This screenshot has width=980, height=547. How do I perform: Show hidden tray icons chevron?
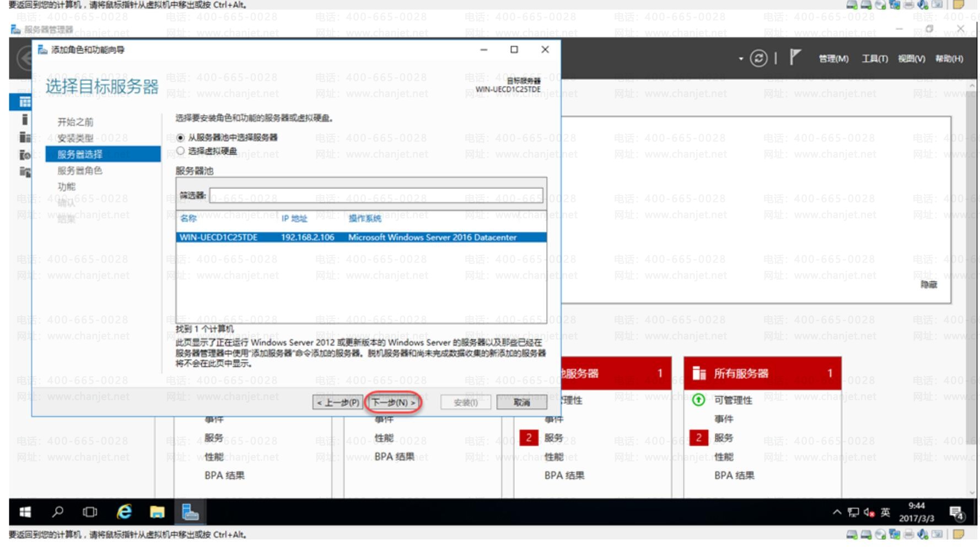point(837,512)
